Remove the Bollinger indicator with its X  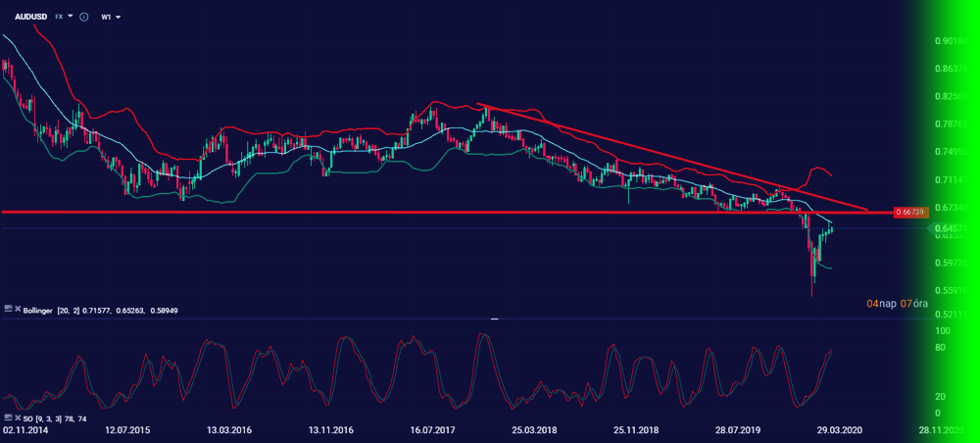tap(18, 309)
